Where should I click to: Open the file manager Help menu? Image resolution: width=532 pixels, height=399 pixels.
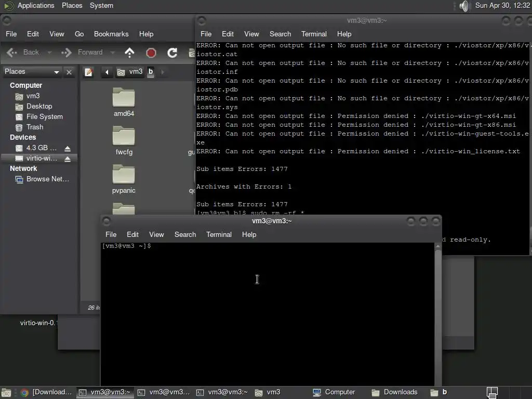tap(146, 34)
